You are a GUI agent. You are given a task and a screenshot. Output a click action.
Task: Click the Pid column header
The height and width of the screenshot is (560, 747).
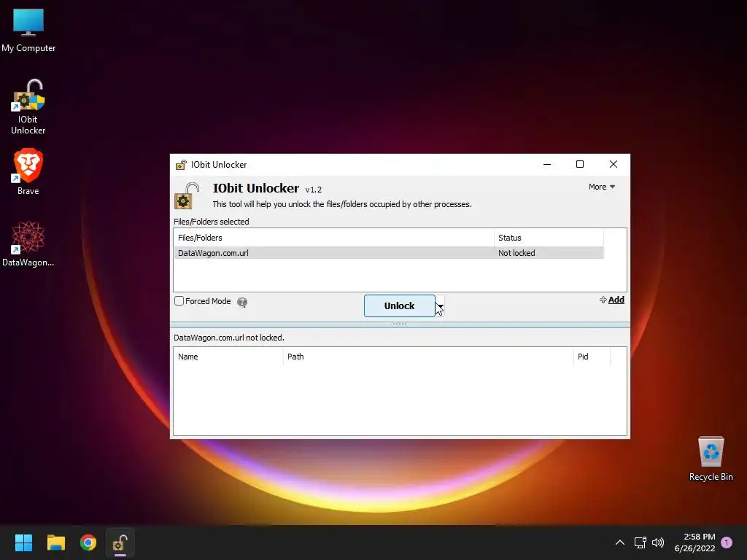(x=592, y=357)
